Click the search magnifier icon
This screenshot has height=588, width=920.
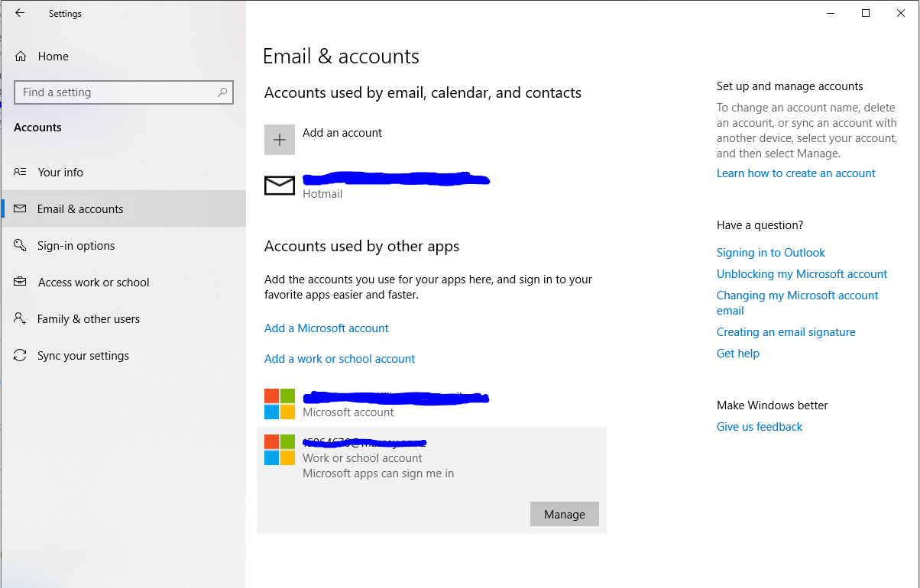pyautogui.click(x=222, y=92)
